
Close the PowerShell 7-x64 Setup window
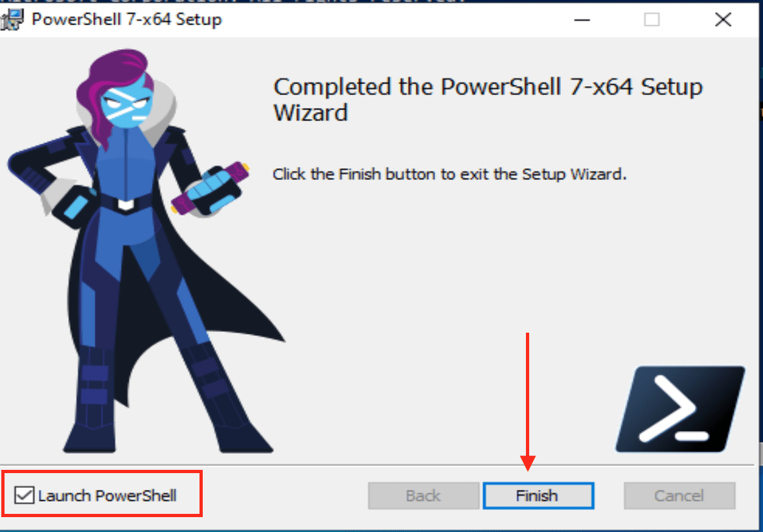723,20
